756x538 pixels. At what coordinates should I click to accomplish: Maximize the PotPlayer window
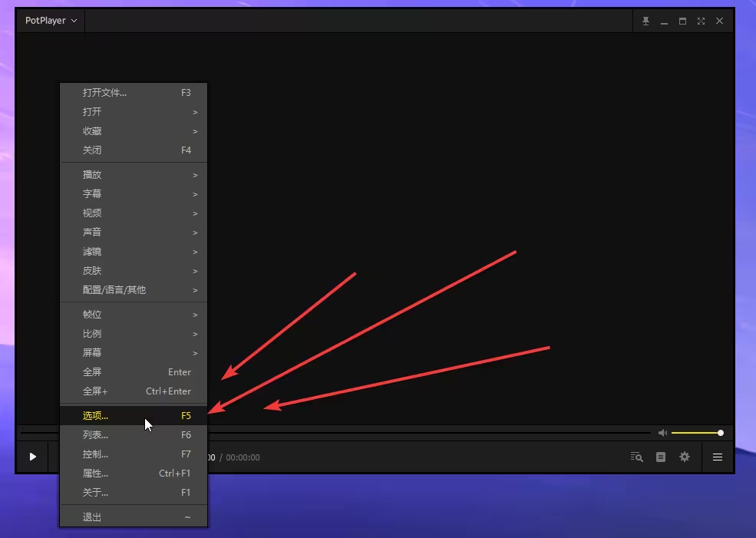pos(682,21)
